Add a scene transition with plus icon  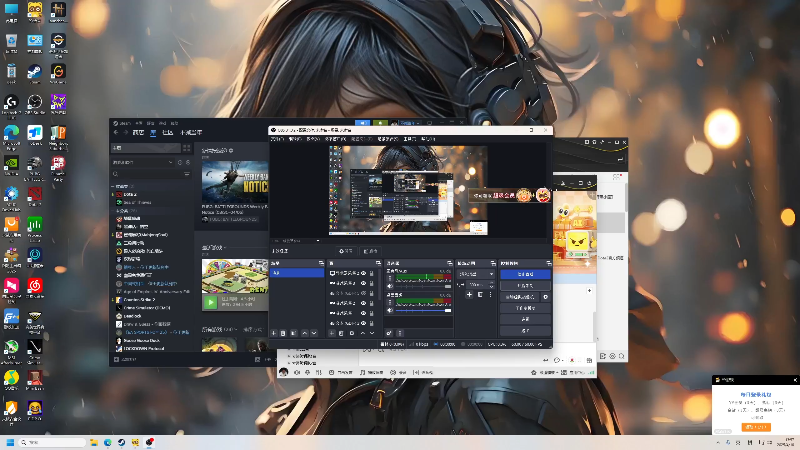tap(469, 294)
